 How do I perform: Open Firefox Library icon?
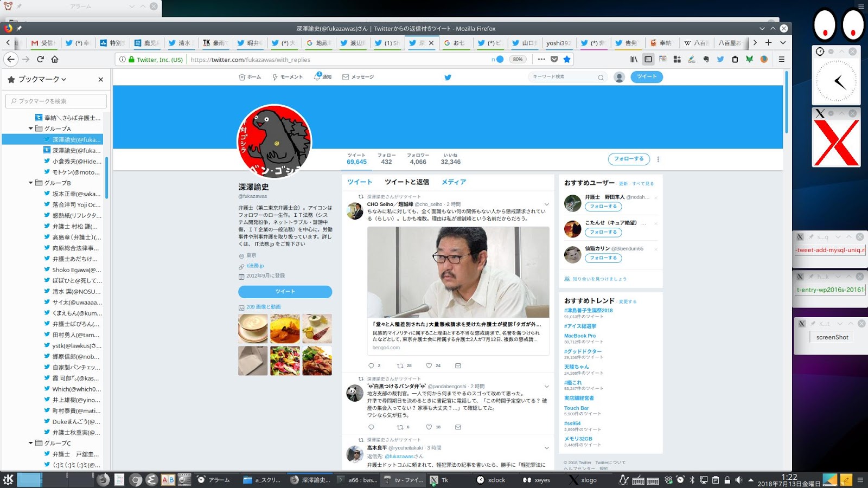[634, 59]
